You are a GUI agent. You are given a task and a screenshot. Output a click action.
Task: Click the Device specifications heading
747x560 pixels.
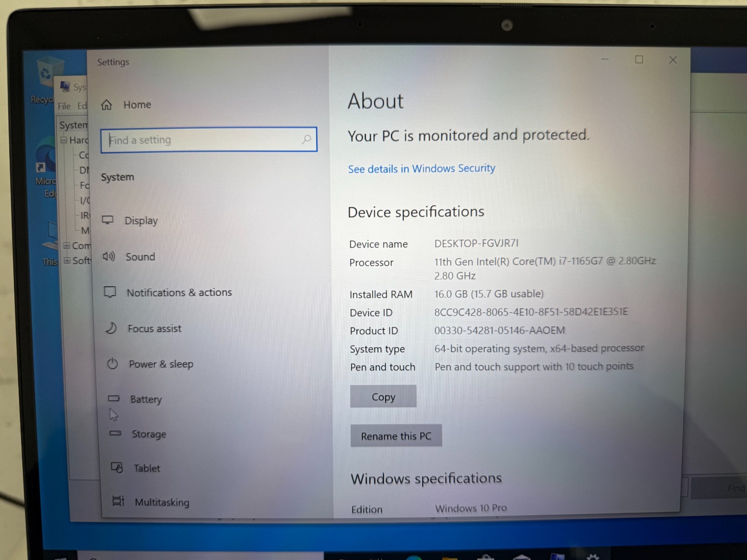416,212
